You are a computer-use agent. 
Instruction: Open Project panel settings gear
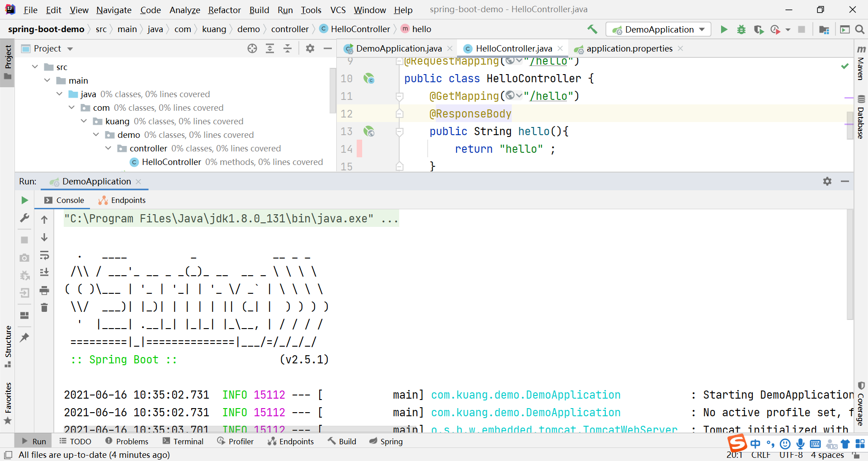tap(310, 48)
